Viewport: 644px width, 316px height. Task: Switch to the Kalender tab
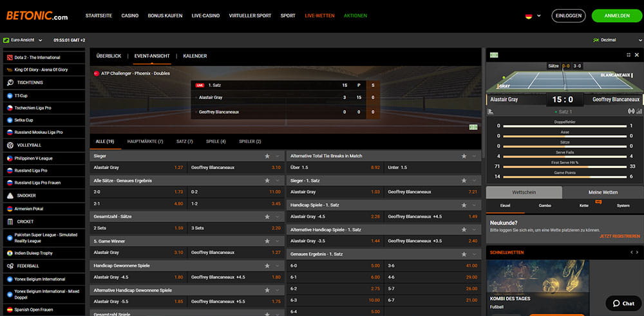(195, 56)
